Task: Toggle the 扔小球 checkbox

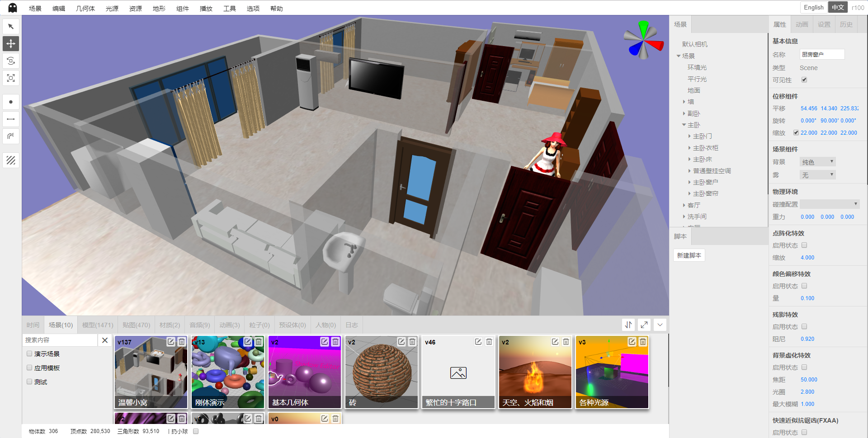Action: [196, 431]
